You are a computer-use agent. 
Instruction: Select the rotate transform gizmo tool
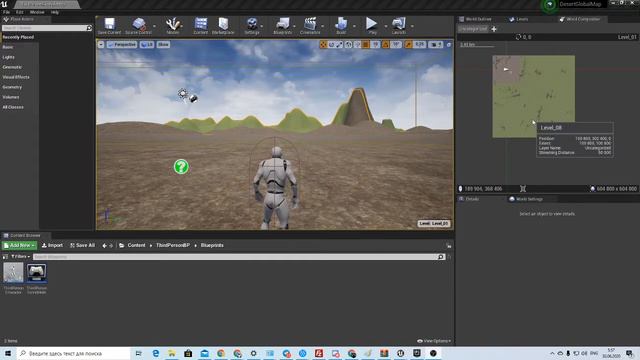[331, 44]
